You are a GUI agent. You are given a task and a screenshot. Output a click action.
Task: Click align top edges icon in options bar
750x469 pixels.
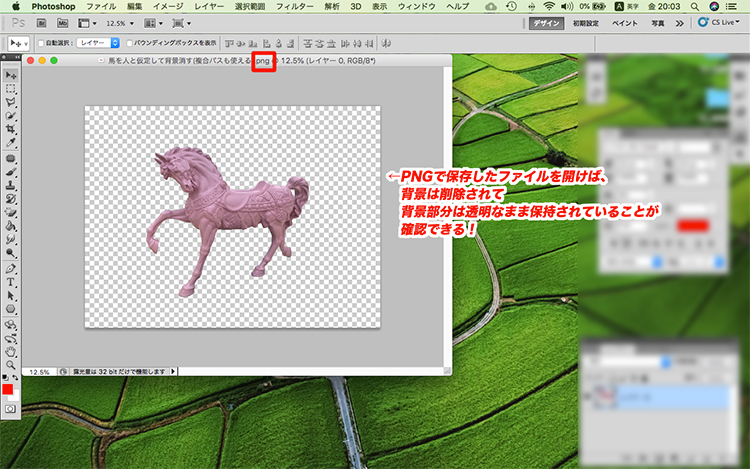pyautogui.click(x=229, y=44)
